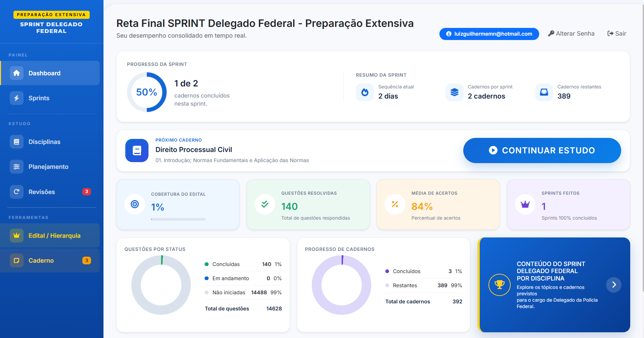Image resolution: width=644 pixels, height=338 pixels.
Task: Click the blue book icon of Próximo Caderno
Action: point(137,150)
